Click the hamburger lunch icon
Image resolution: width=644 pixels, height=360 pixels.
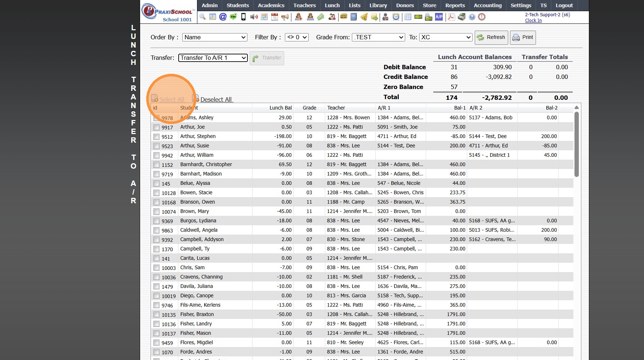(x=344, y=17)
